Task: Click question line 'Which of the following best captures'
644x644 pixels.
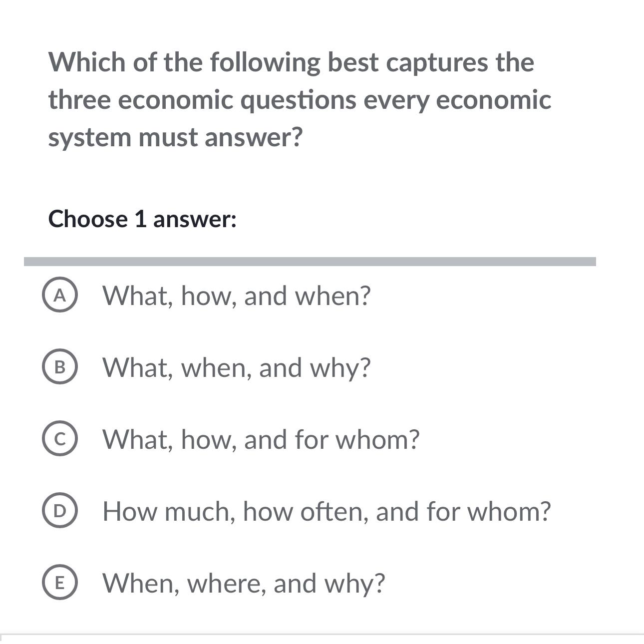Action: coord(291,62)
